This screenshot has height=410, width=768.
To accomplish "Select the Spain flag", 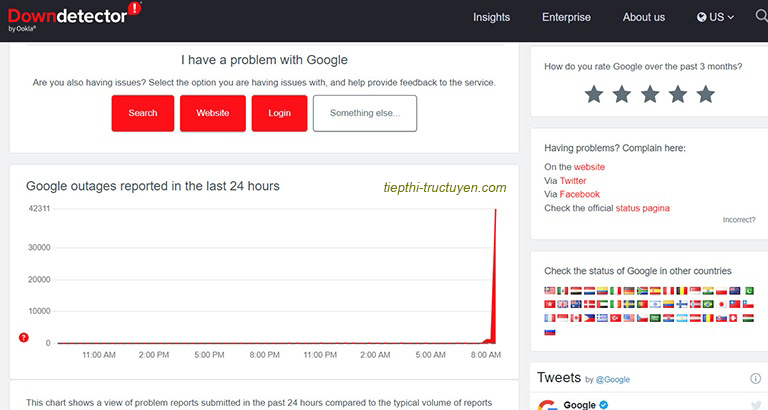I will (x=655, y=290).
